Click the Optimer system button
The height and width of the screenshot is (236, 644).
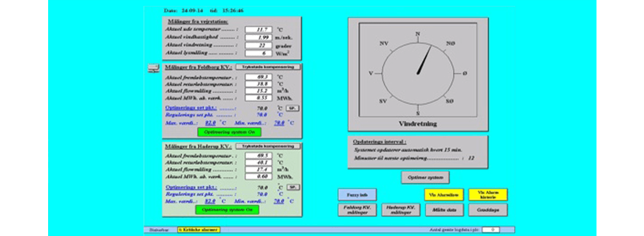[x=425, y=178]
